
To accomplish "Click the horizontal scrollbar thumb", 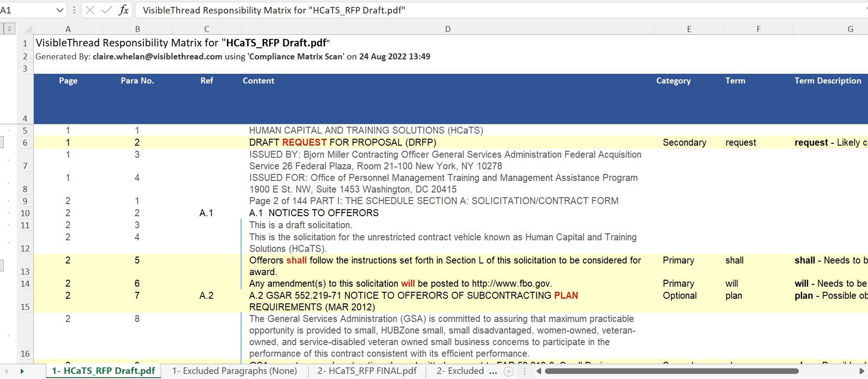I will (x=671, y=371).
